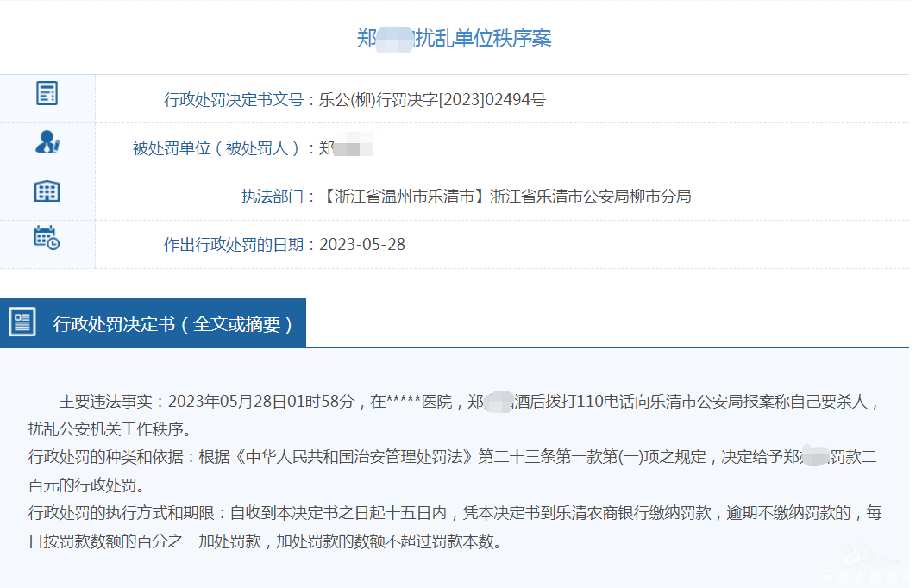Click the line 百元的行政处罚

pos(86,485)
